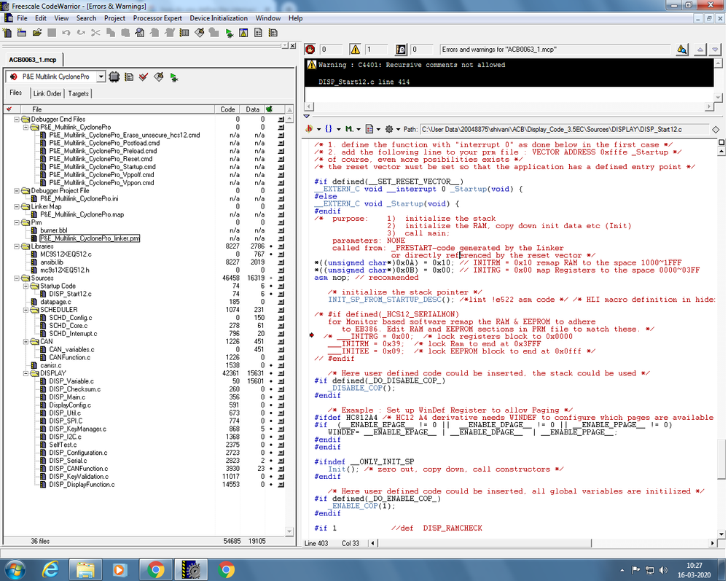
Task: Click the Data column header
Action: (253, 109)
